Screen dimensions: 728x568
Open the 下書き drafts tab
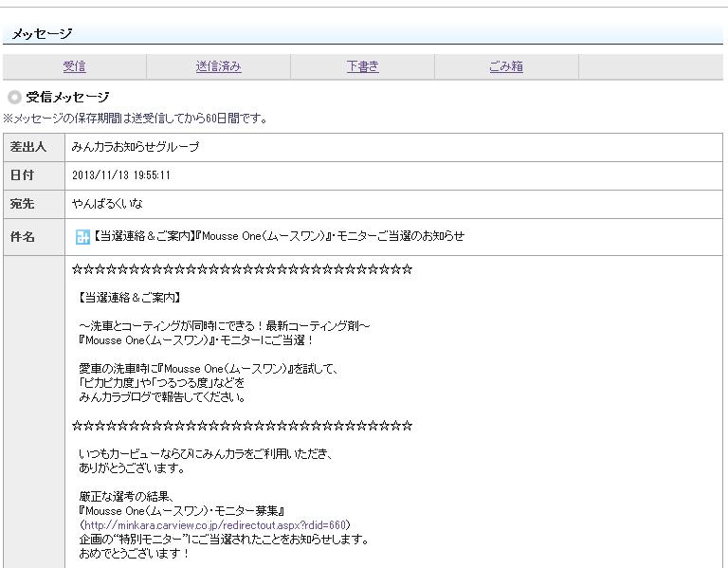[363, 67]
